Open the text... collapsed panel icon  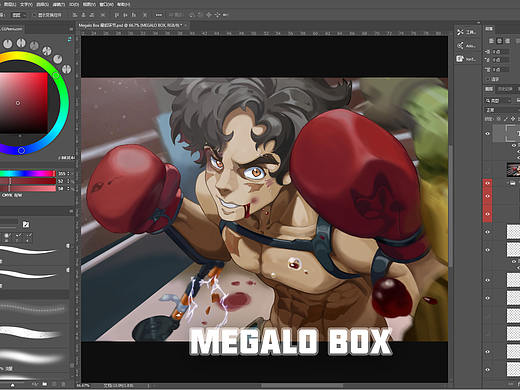(x=467, y=59)
